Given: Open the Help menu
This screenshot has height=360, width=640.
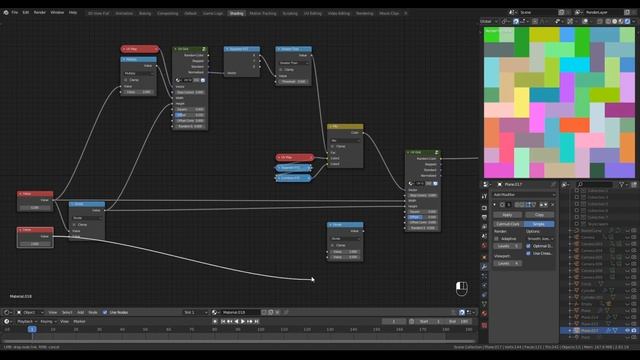Looking at the screenshot, I should [x=73, y=13].
